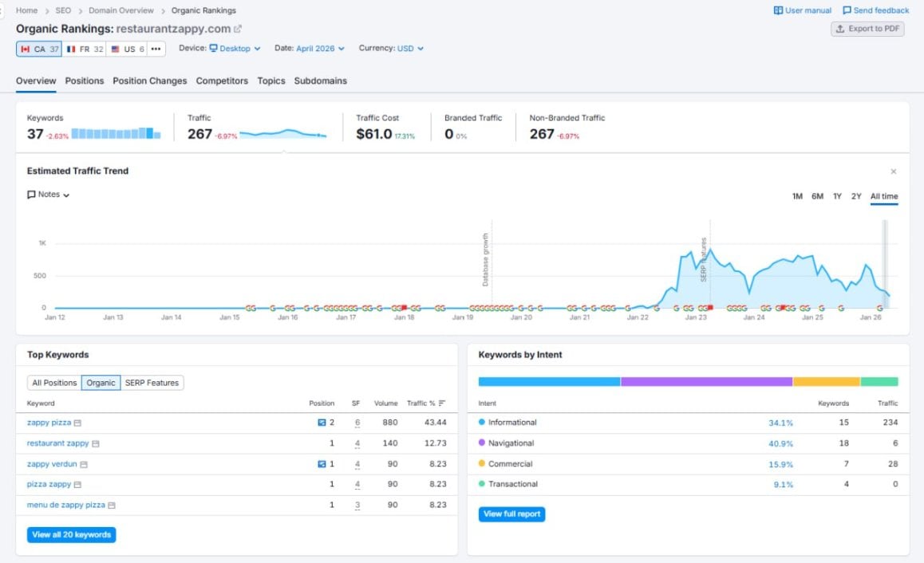Image resolution: width=924 pixels, height=563 pixels.
Task: Click SERP view icon next to restaurant zappy
Action: click(96, 443)
